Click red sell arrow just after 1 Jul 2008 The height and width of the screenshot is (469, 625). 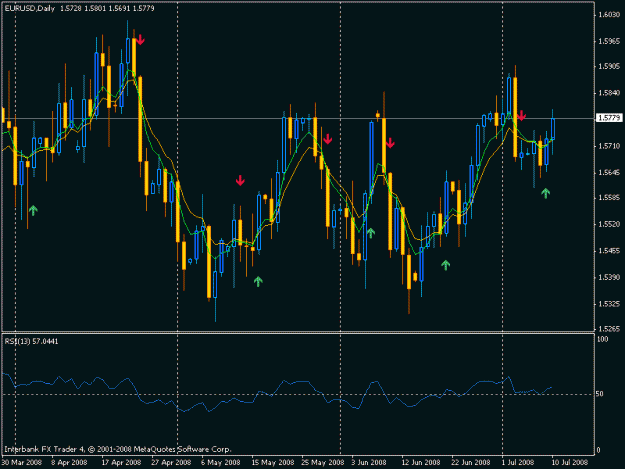(x=521, y=116)
